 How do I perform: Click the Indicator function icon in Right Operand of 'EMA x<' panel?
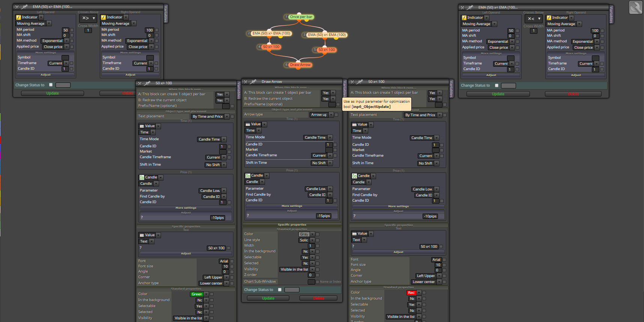[549, 18]
